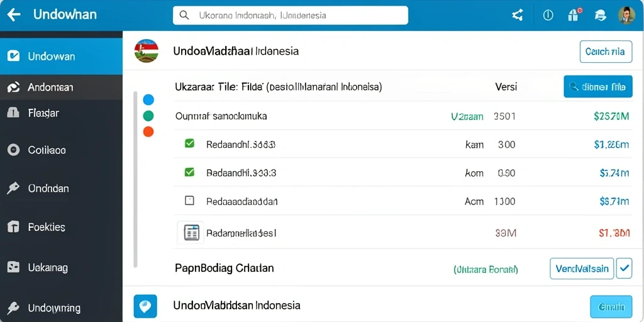Toggle the blue checkmark box next to VendValsain
The height and width of the screenshot is (322, 644).
click(625, 269)
